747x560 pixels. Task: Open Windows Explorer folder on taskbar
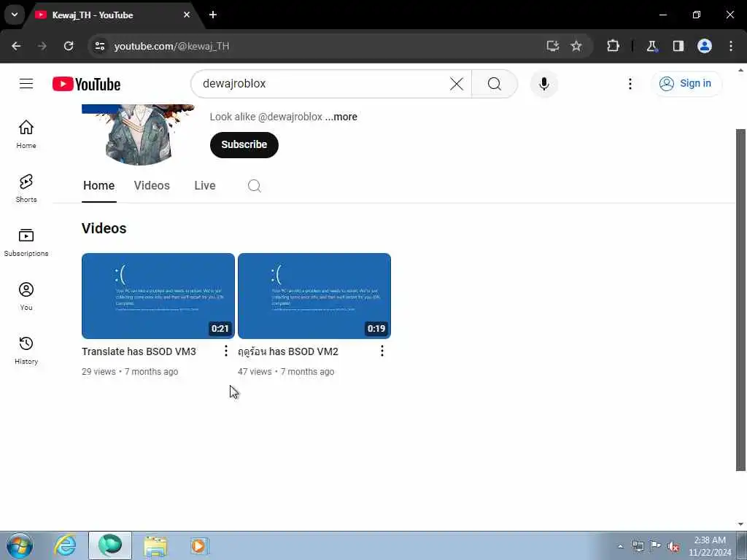coord(155,545)
